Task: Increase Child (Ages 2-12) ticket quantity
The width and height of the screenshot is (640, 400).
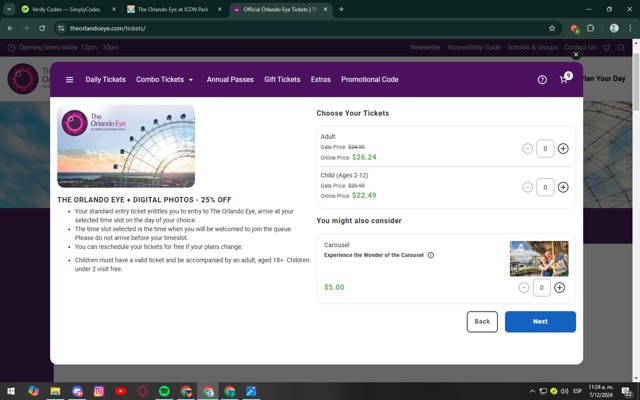Action: [563, 187]
